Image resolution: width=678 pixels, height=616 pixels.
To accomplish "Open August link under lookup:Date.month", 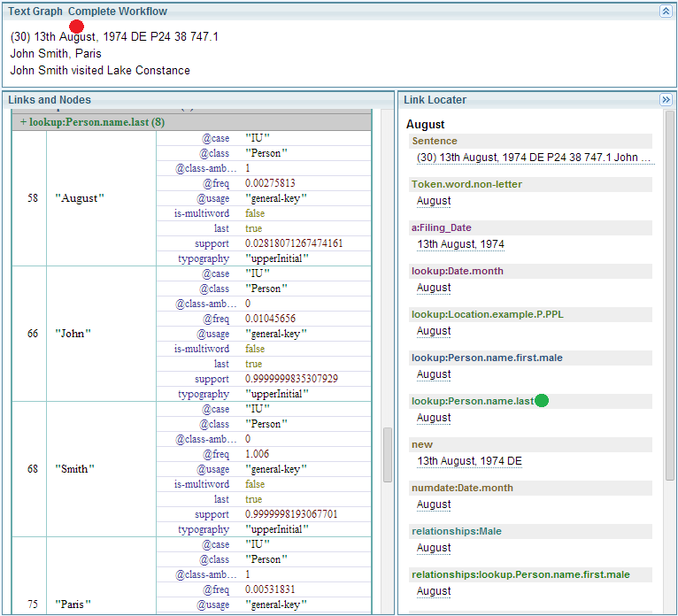I will point(434,288).
